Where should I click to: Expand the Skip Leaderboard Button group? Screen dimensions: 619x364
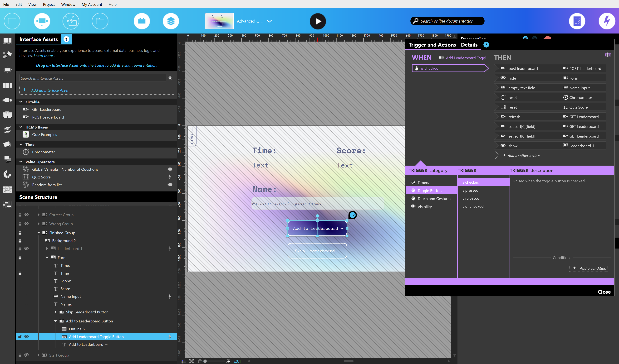pos(55,312)
